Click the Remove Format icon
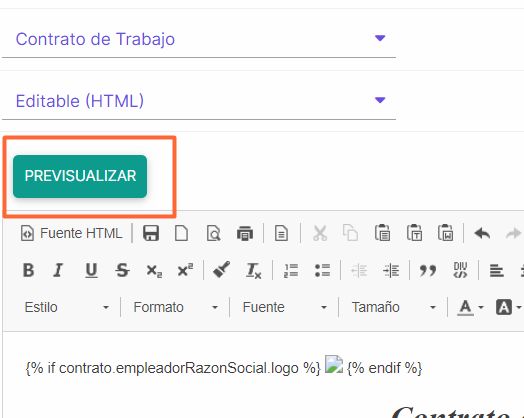The width and height of the screenshot is (524, 418). click(253, 270)
